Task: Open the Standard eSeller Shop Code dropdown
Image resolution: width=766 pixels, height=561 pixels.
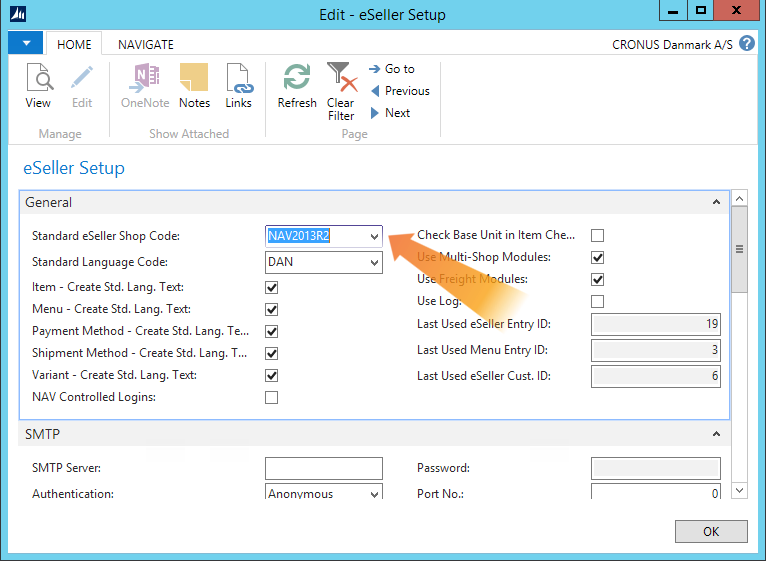Action: [x=374, y=237]
